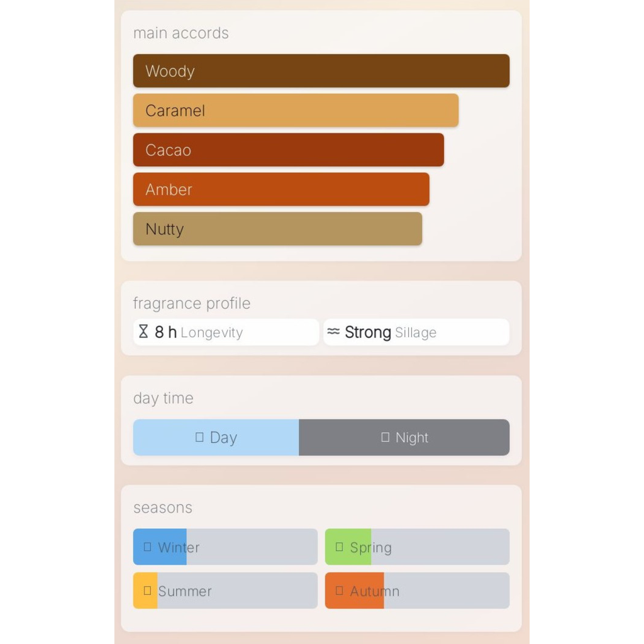Choose the Spring season label
The height and width of the screenshot is (644, 644).
coord(370,548)
